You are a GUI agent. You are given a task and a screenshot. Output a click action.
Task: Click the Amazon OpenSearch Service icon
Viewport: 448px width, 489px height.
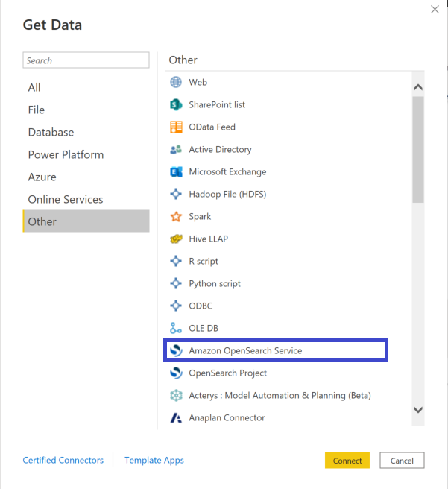click(176, 350)
